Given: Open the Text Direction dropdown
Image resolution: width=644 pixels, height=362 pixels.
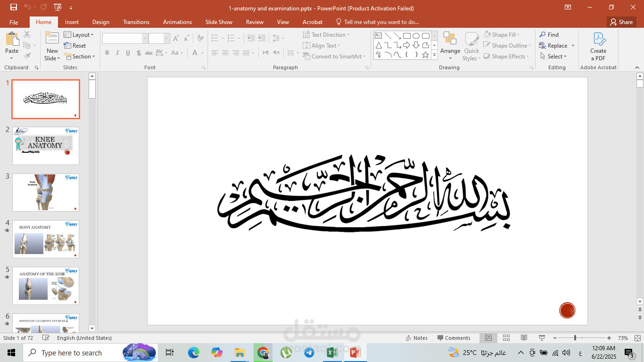Looking at the screenshot, I should click(326, 35).
